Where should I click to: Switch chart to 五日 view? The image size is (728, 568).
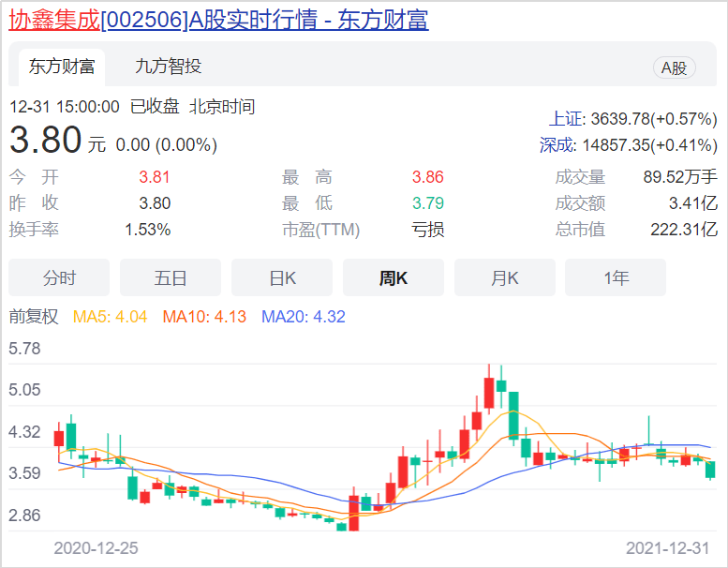coord(171,277)
